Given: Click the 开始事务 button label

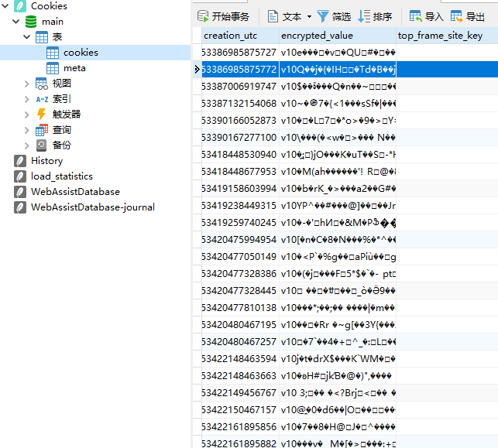Looking at the screenshot, I should (x=231, y=16).
